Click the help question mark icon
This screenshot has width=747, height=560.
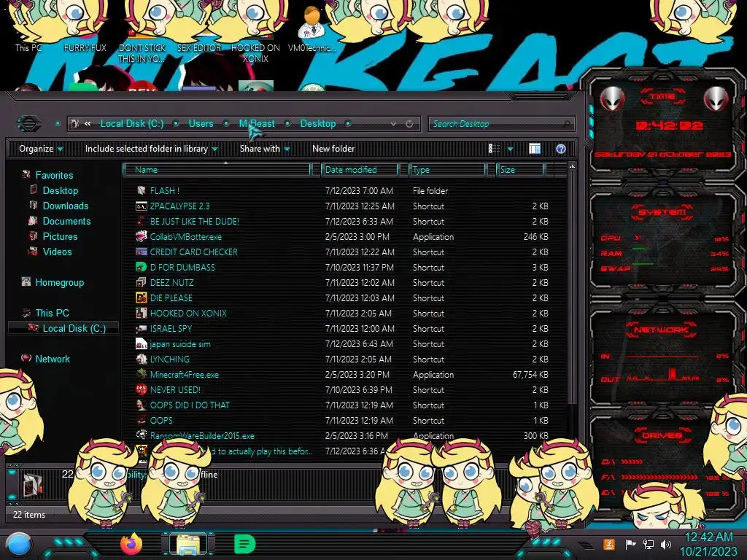(561, 149)
